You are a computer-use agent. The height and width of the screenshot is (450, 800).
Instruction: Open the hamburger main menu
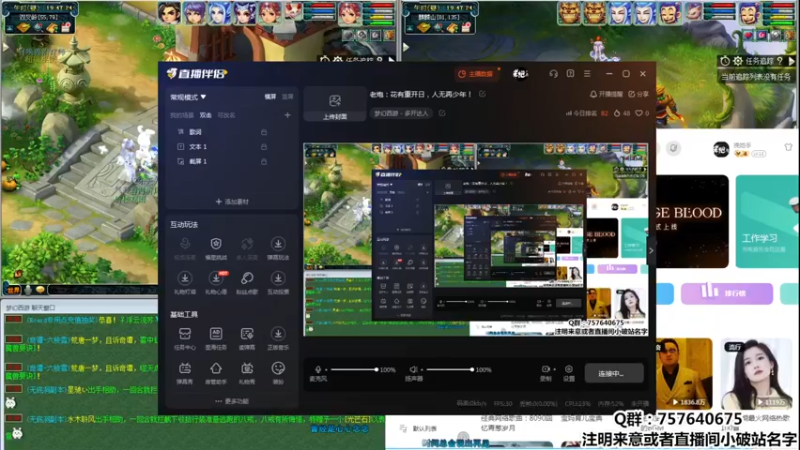pyautogui.click(x=587, y=74)
